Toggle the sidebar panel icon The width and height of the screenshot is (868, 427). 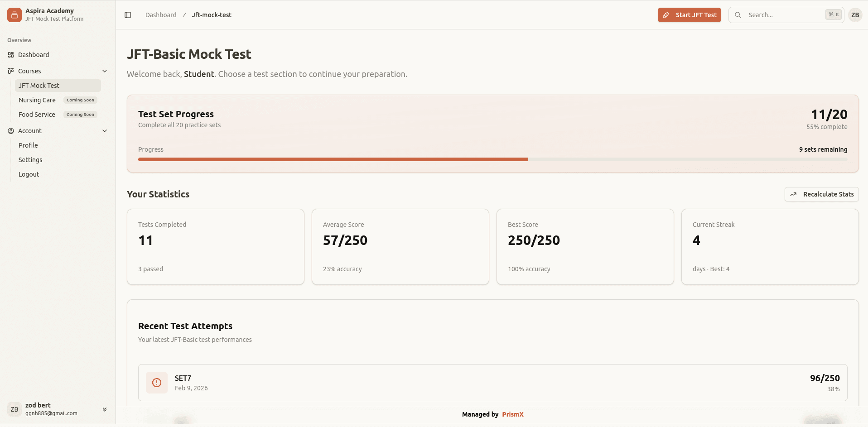(x=128, y=15)
